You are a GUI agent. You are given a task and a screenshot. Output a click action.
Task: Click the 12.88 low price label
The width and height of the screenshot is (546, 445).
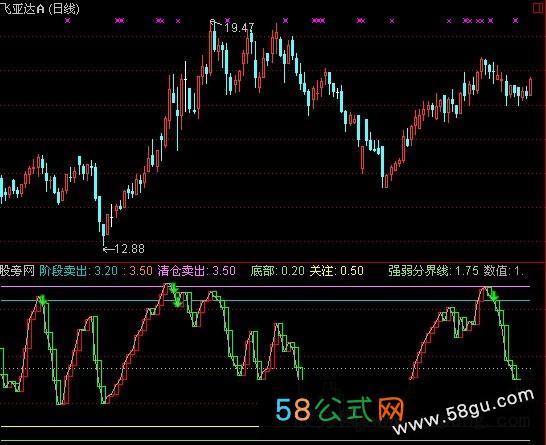click(129, 249)
